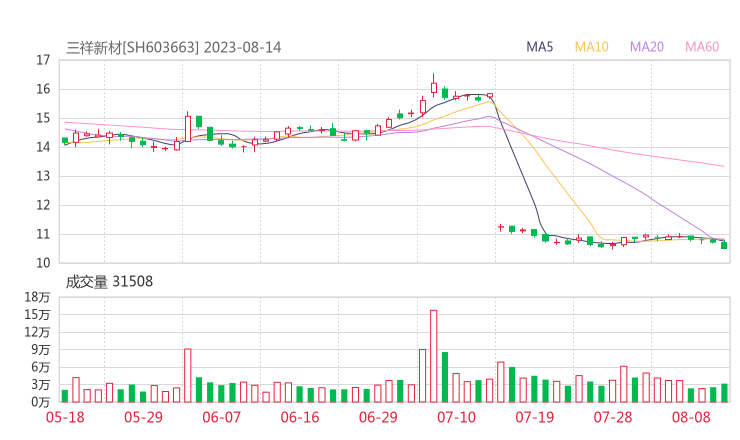Click the price axis value 12
The image size is (740, 440).
click(x=43, y=205)
